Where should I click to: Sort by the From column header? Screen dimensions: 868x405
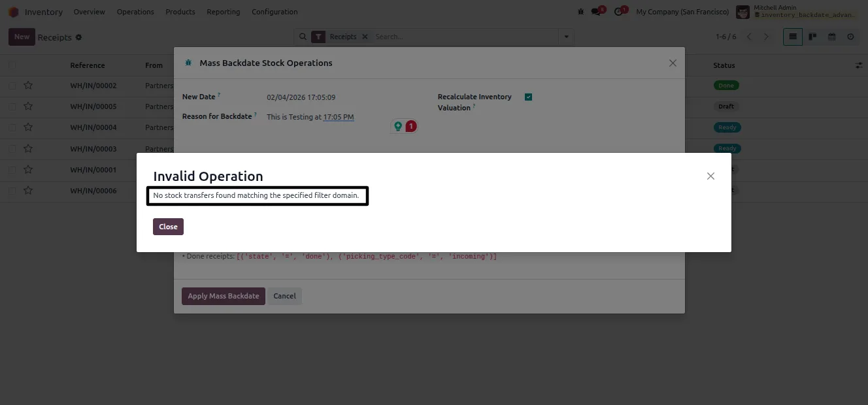(x=154, y=65)
